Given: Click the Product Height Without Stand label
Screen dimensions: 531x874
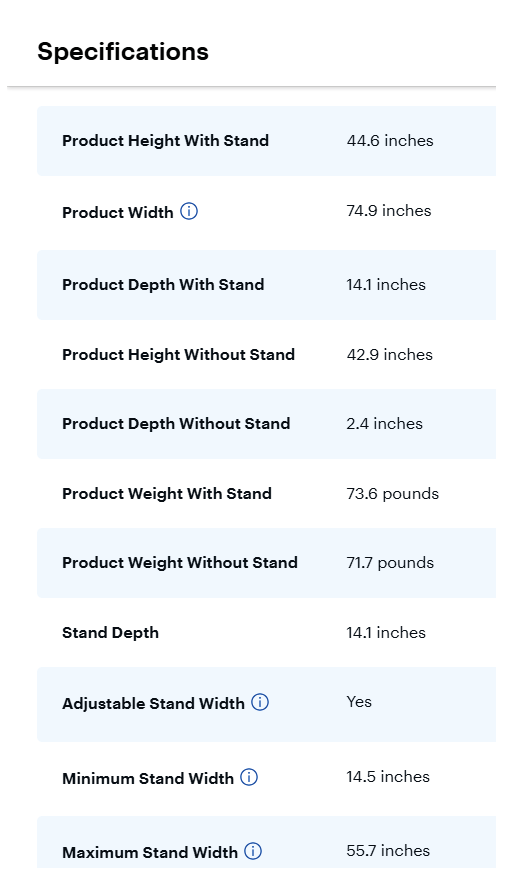Looking at the screenshot, I should 178,355.
